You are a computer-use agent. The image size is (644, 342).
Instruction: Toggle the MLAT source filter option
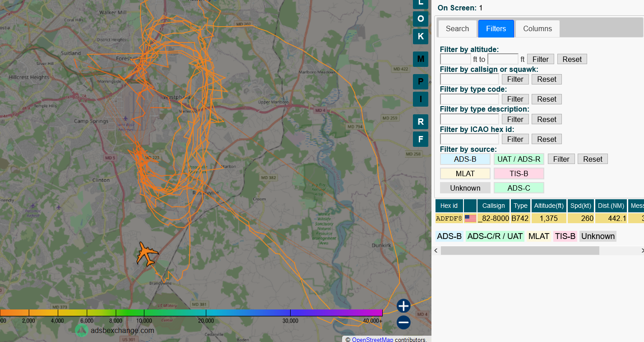[465, 173]
